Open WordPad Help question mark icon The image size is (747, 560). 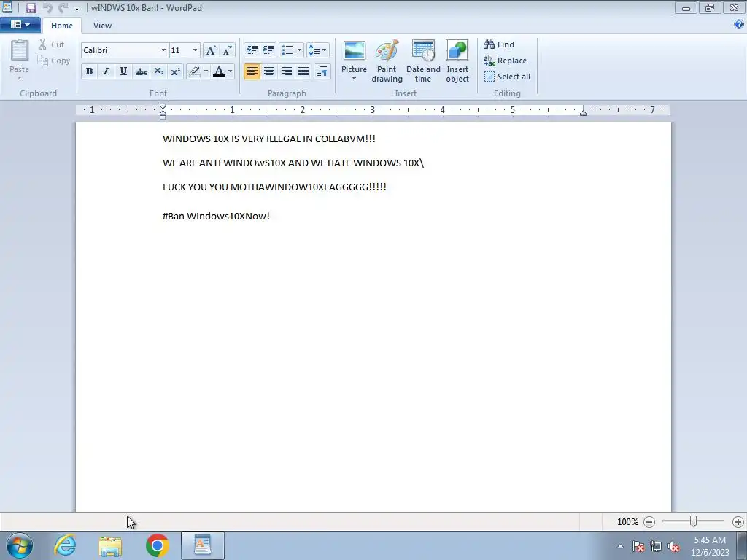(x=739, y=25)
